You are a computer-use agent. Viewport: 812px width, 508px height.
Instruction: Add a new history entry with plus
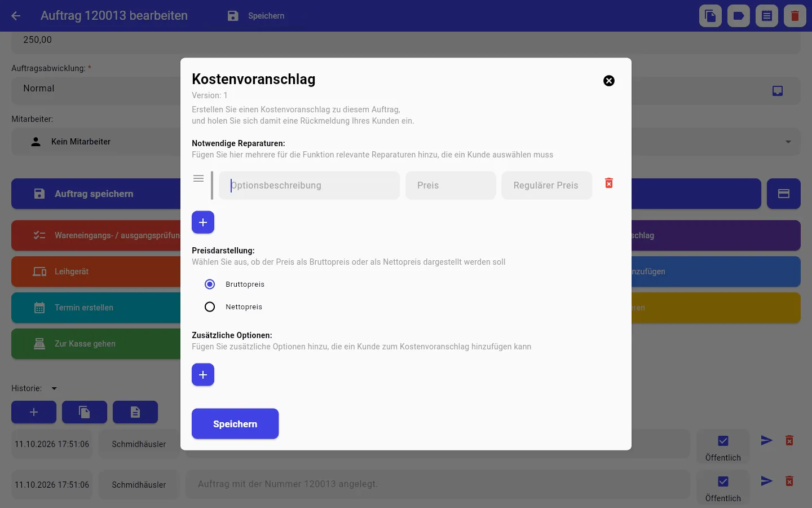(x=34, y=412)
